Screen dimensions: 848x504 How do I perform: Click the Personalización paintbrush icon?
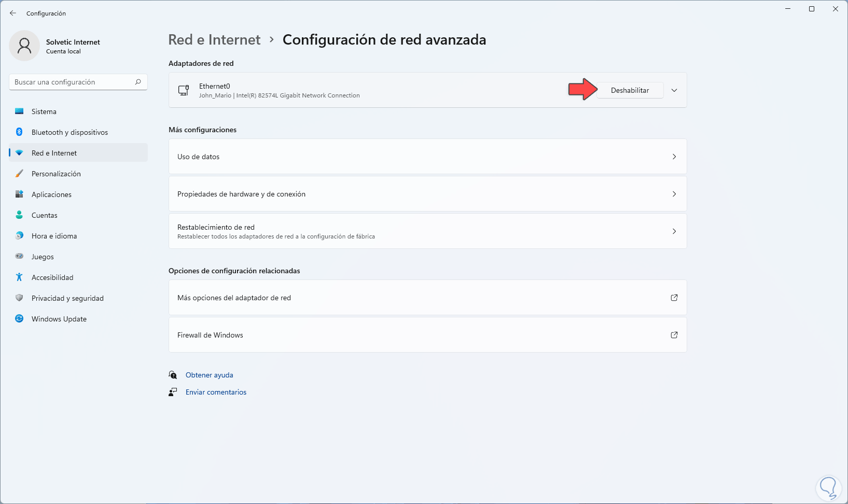pyautogui.click(x=19, y=174)
